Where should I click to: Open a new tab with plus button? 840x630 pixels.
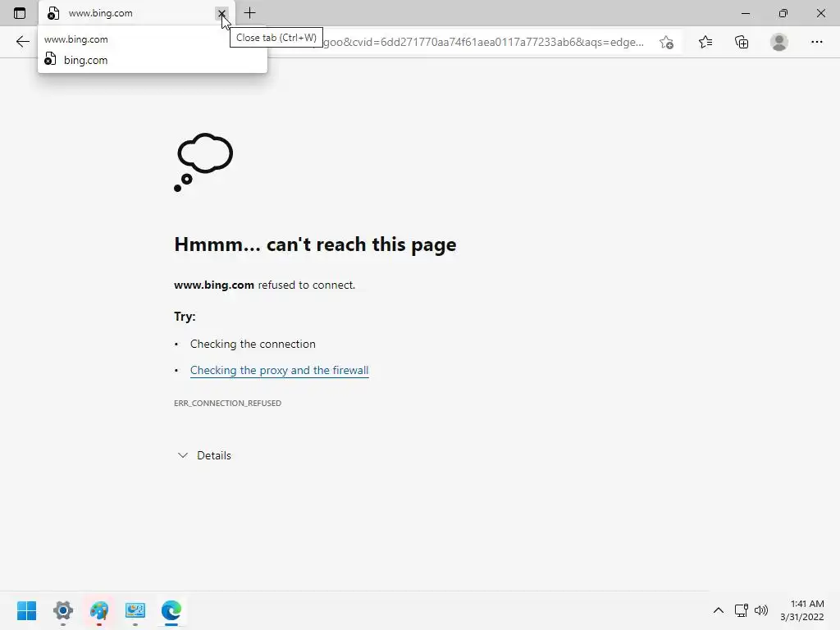pyautogui.click(x=249, y=13)
